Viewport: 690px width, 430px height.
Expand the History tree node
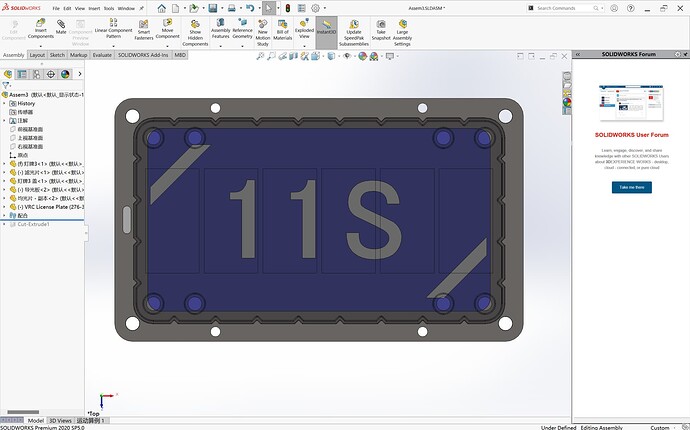click(4, 103)
